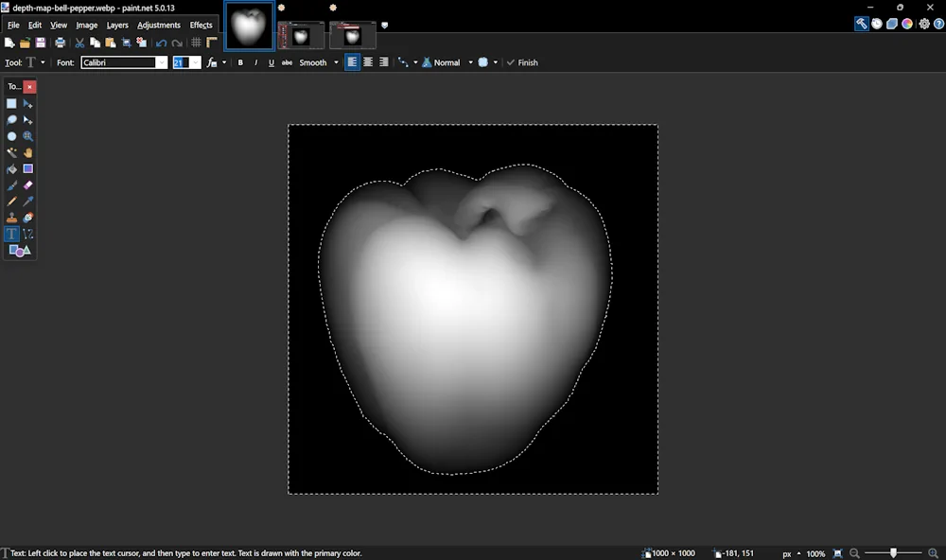The width and height of the screenshot is (946, 560).
Task: Select the Move Selected Pixels tool
Action: [27, 104]
